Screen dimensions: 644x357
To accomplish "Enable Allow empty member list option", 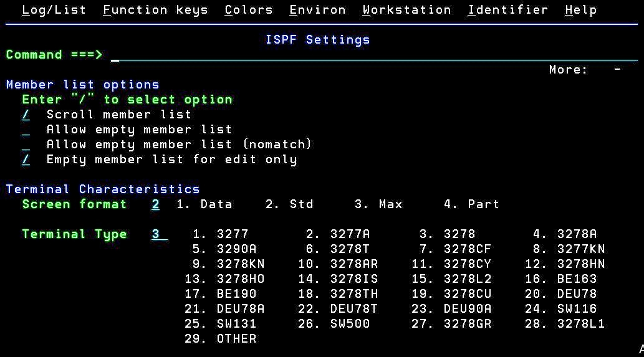I will (26, 130).
